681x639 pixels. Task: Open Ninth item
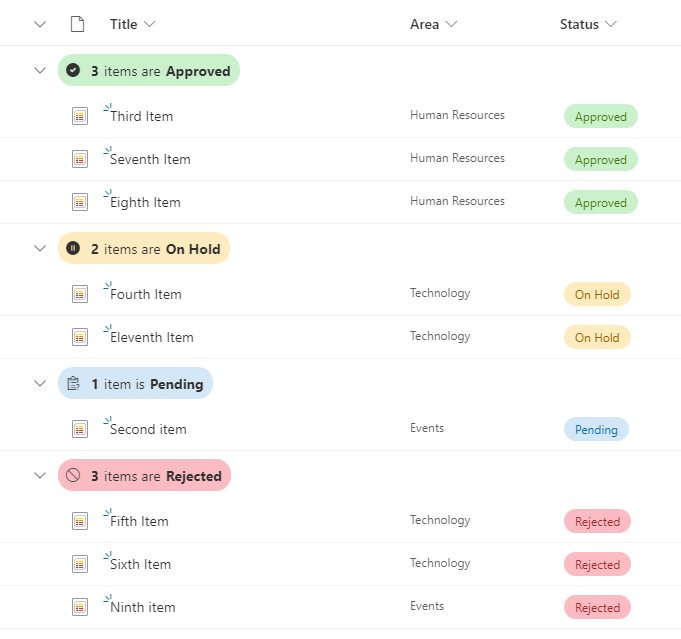click(x=142, y=607)
